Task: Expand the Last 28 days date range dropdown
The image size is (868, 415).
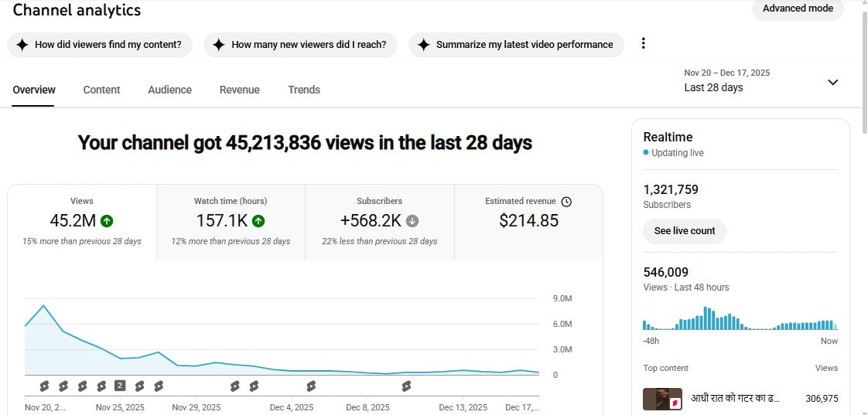Action: tap(832, 82)
